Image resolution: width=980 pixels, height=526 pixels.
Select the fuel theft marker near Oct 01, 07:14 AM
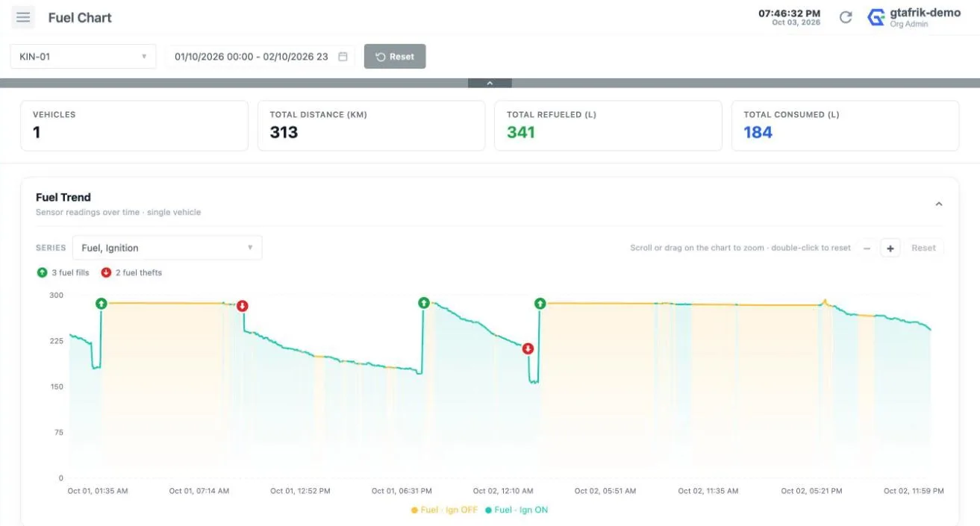[242, 306]
